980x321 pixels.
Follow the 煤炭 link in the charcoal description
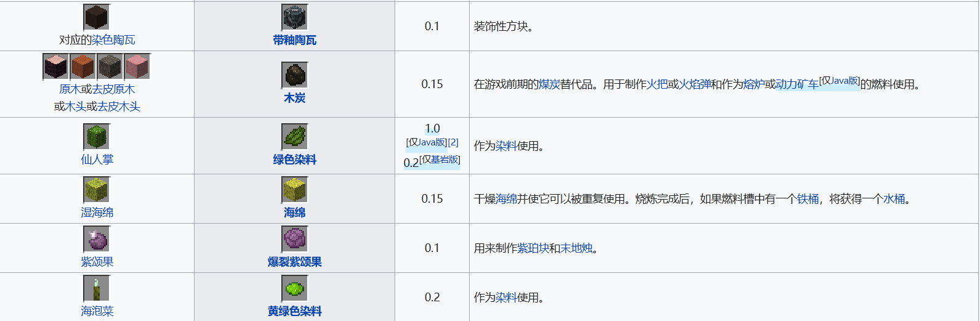coord(549,84)
